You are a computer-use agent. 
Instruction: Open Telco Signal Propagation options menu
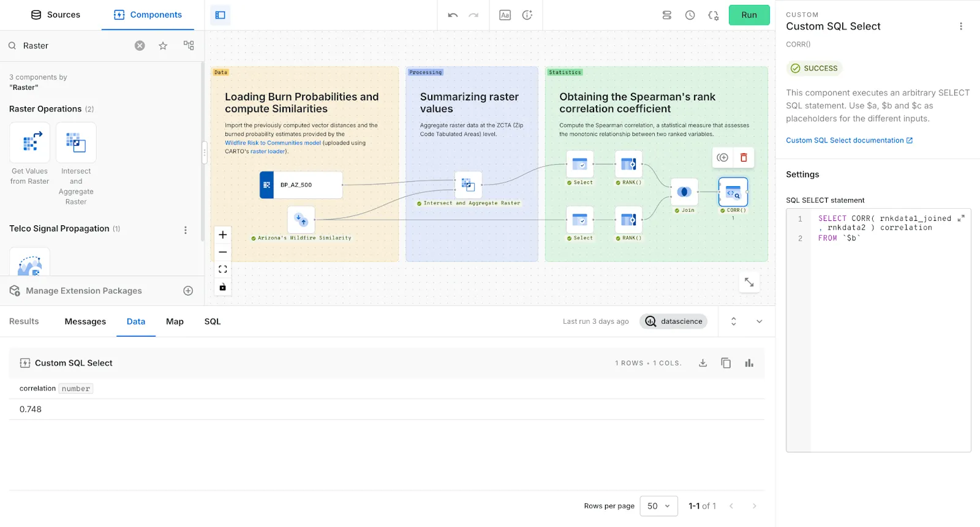point(186,230)
